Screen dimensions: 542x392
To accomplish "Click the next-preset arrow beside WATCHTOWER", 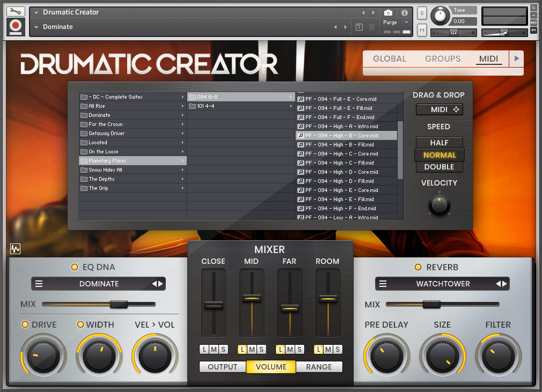I will 505,284.
